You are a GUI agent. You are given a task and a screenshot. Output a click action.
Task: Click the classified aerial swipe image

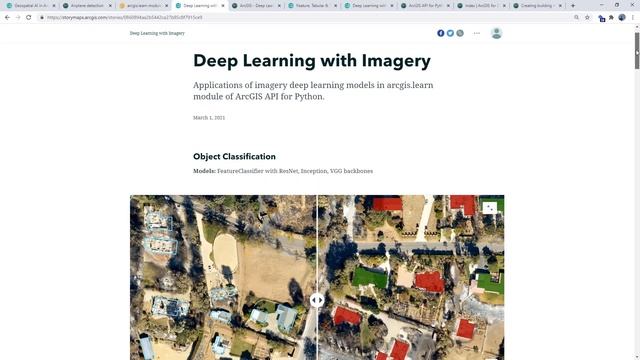317,277
